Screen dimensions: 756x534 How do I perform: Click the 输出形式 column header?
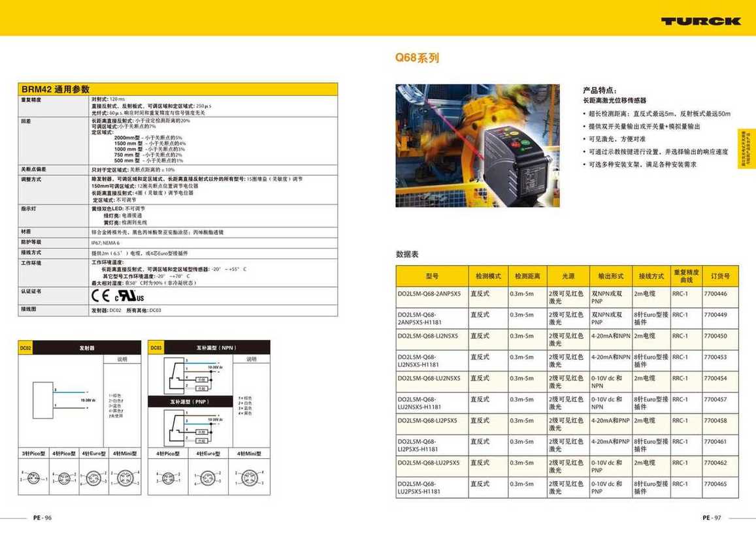pyautogui.click(x=611, y=276)
